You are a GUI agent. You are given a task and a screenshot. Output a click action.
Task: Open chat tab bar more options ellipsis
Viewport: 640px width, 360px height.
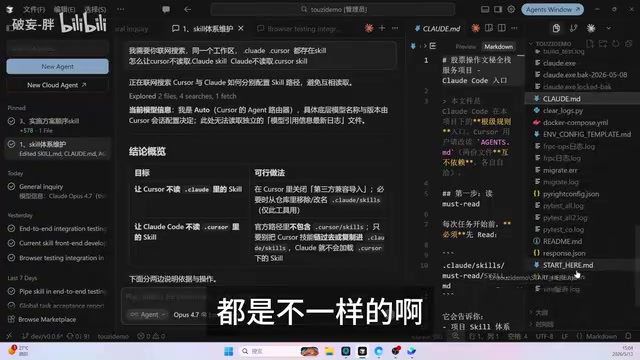[x=395, y=28]
